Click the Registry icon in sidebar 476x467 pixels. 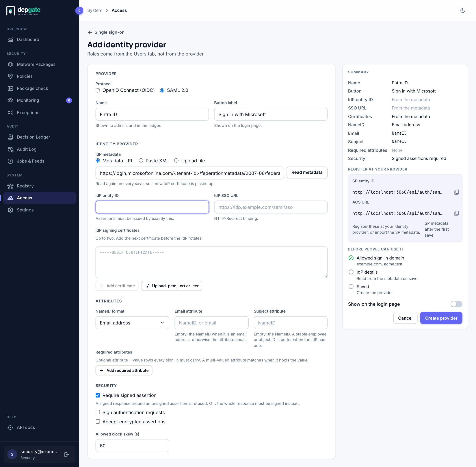pos(10,186)
